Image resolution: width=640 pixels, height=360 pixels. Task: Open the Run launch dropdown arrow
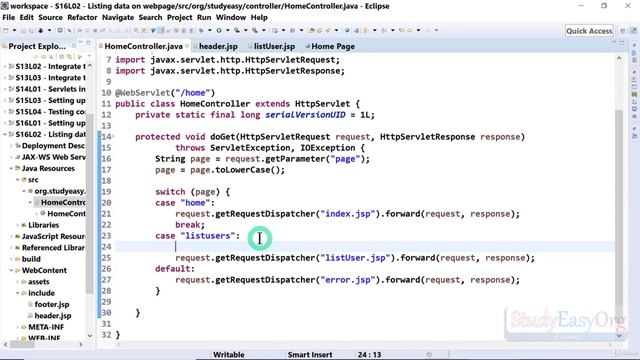[x=228, y=30]
